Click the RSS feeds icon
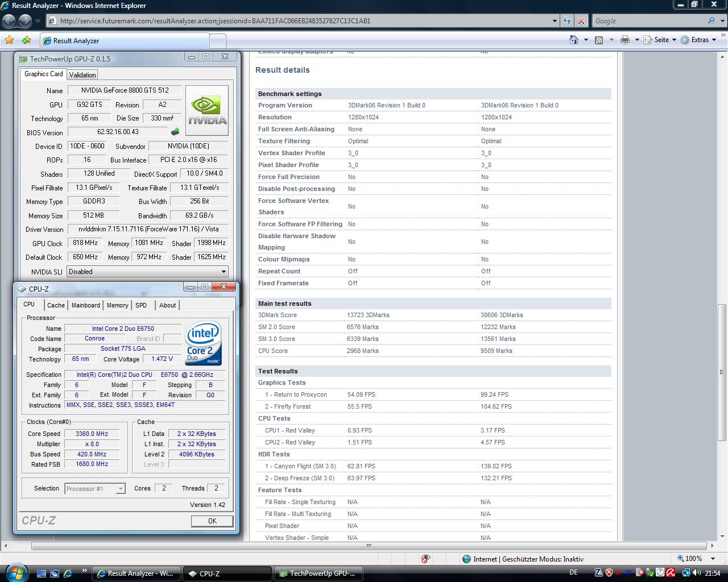Screen dimensions: 728x582 tap(599, 40)
